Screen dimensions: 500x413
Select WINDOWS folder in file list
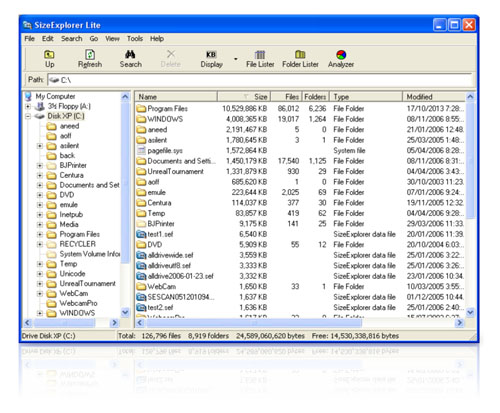click(x=160, y=119)
